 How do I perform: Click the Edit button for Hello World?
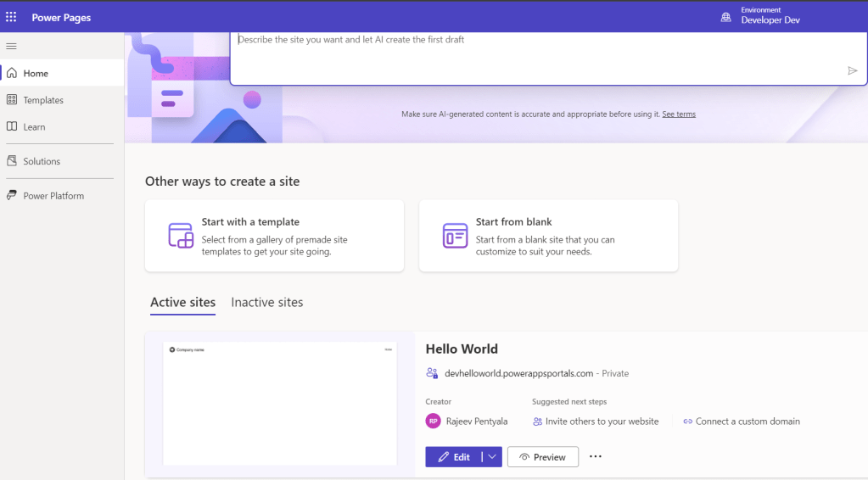tap(454, 457)
